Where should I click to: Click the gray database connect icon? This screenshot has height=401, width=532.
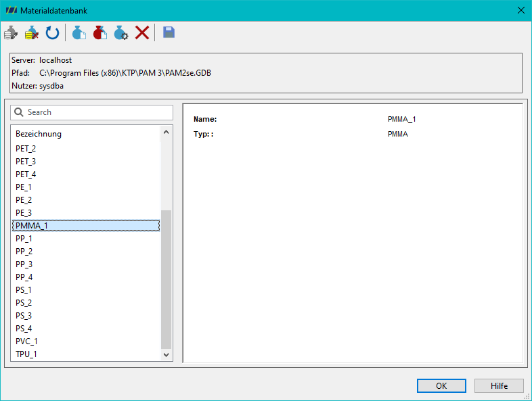(x=11, y=33)
